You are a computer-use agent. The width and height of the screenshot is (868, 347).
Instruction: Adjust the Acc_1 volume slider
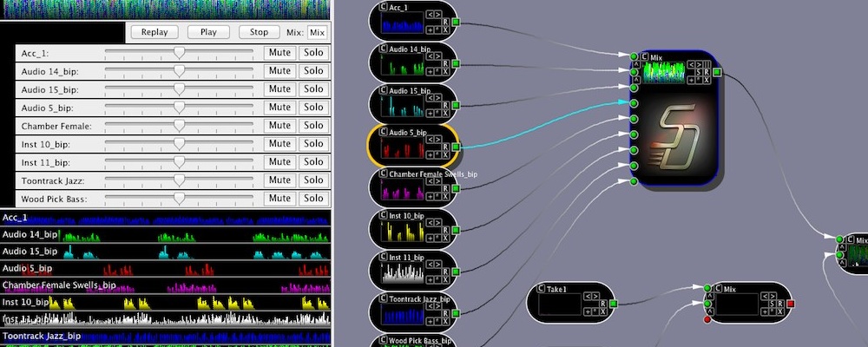[179, 53]
